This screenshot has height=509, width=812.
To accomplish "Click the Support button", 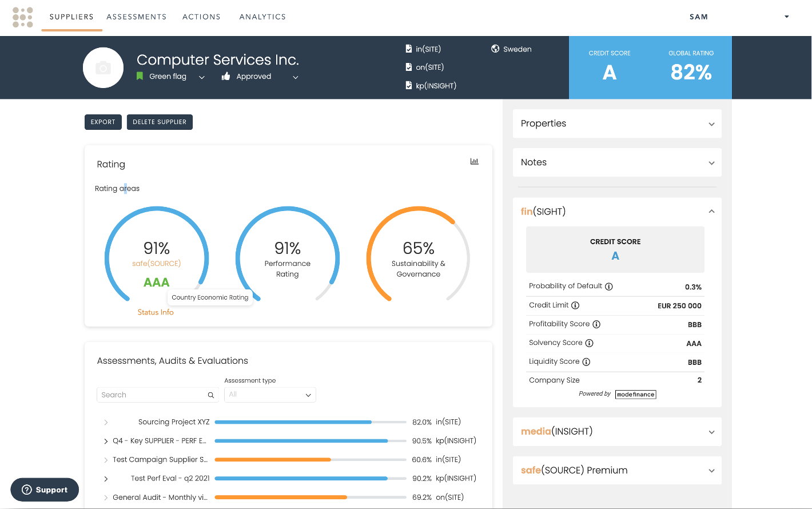I will [45, 490].
